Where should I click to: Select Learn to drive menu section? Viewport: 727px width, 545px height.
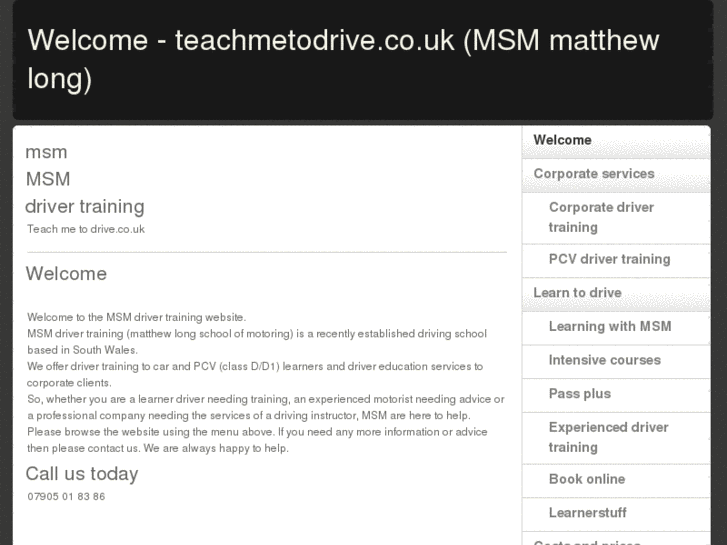coord(577,293)
